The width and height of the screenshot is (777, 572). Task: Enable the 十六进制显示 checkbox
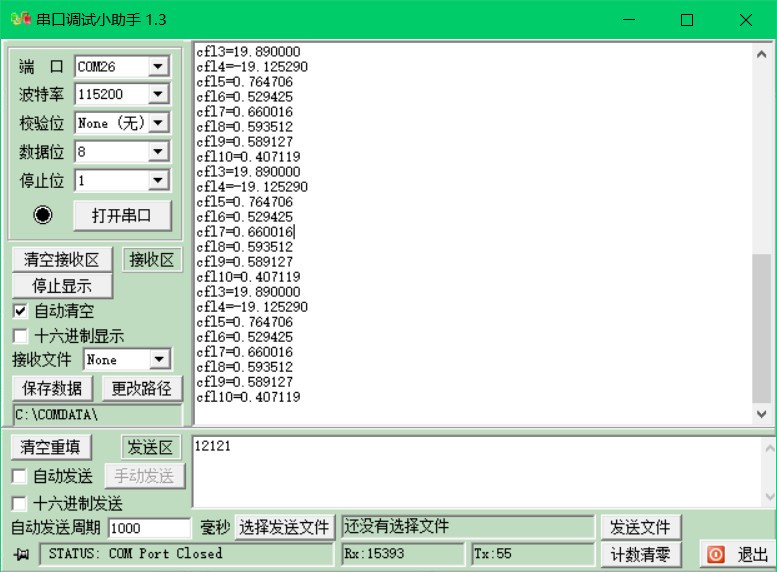(x=20, y=336)
